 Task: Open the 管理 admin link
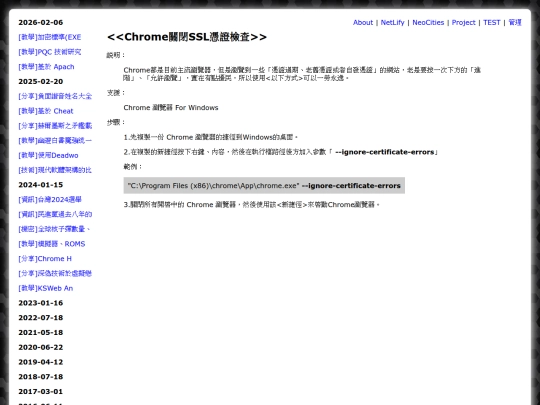pyautogui.click(x=515, y=22)
